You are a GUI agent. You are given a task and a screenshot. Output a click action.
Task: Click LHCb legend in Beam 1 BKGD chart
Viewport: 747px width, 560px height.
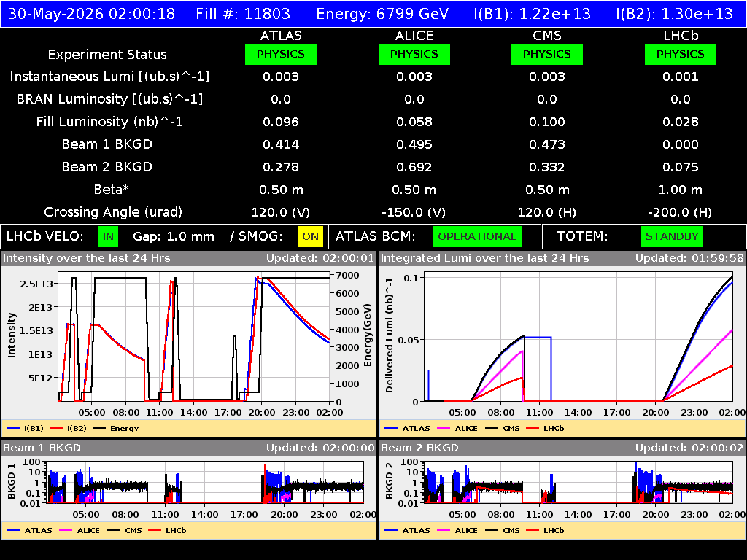[x=167, y=531]
